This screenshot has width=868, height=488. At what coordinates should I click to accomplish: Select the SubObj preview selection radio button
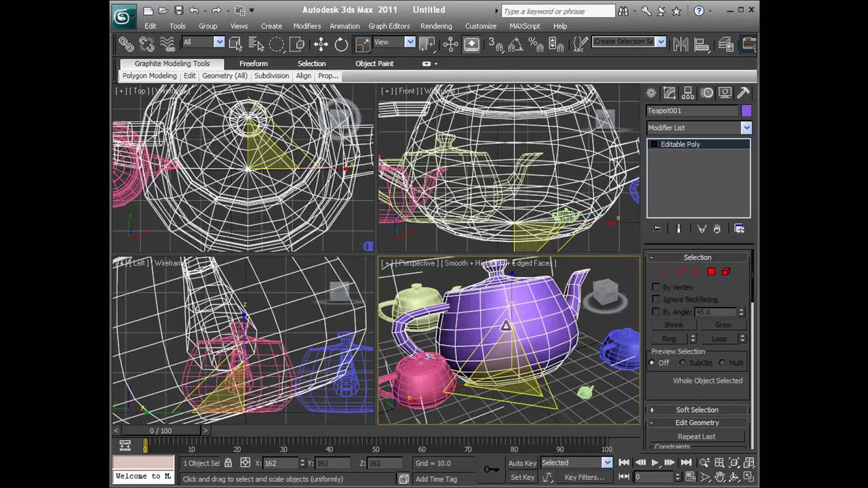click(x=682, y=363)
